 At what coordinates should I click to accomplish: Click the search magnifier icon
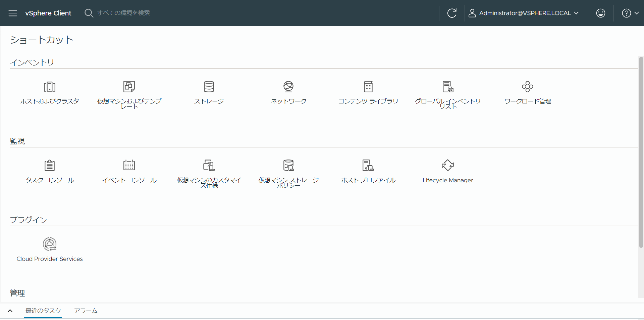[x=89, y=13]
